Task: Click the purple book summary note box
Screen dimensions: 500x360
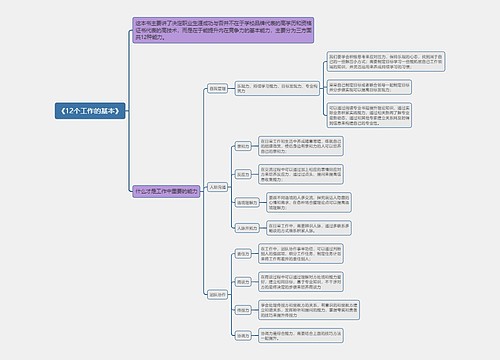Action: (x=223, y=30)
